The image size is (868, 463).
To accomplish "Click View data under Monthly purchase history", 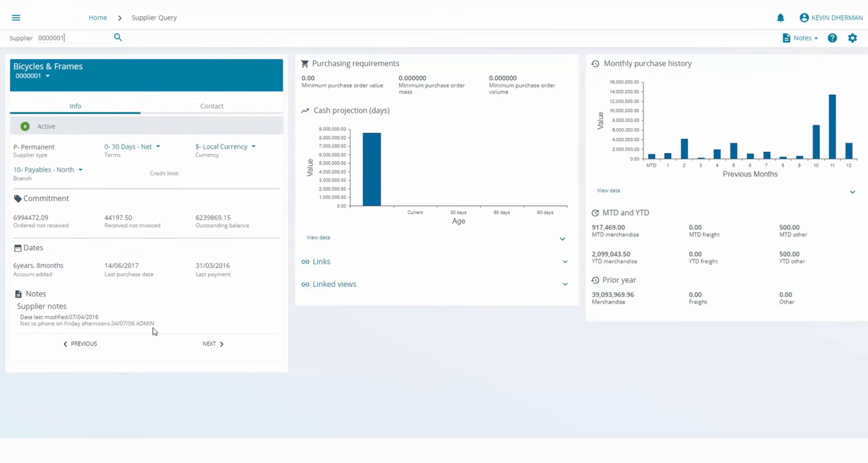I will tap(608, 190).
